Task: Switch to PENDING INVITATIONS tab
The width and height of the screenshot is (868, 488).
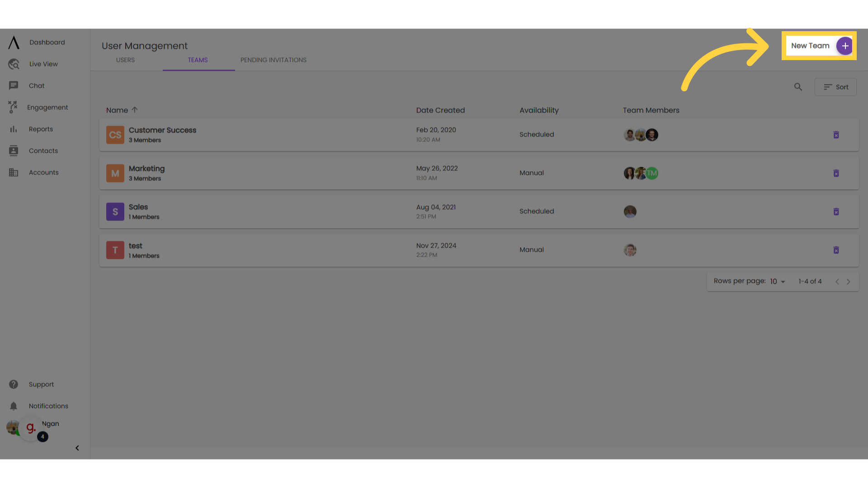Action: 274,60
